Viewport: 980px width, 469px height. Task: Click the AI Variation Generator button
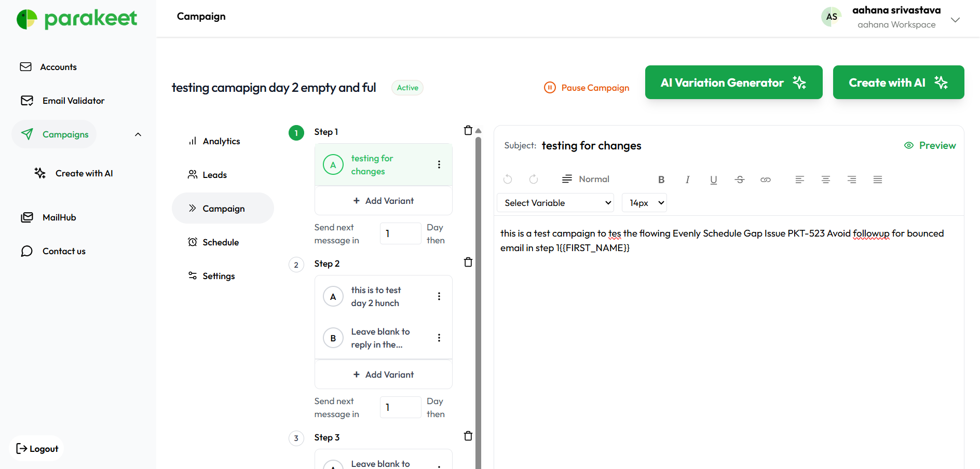pyautogui.click(x=733, y=82)
